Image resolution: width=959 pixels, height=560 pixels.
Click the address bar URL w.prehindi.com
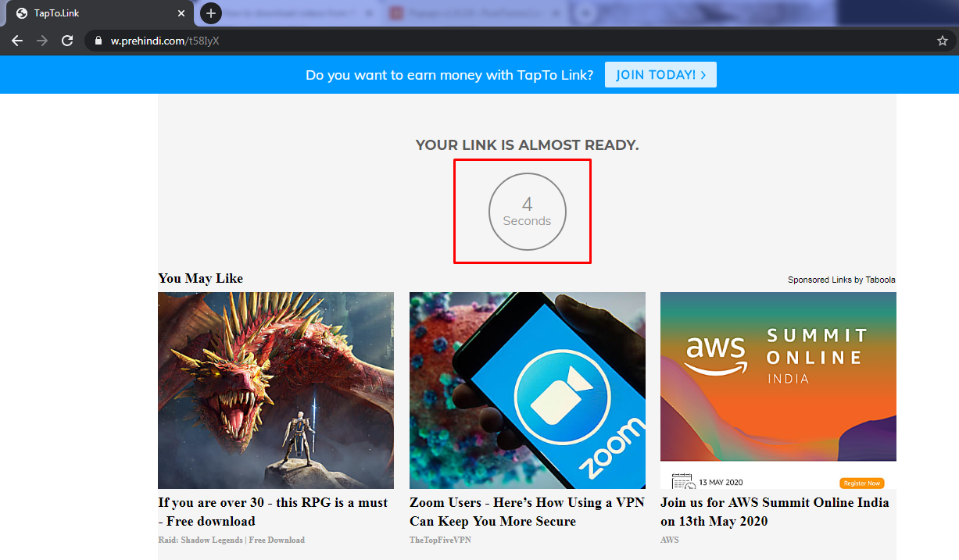point(165,41)
